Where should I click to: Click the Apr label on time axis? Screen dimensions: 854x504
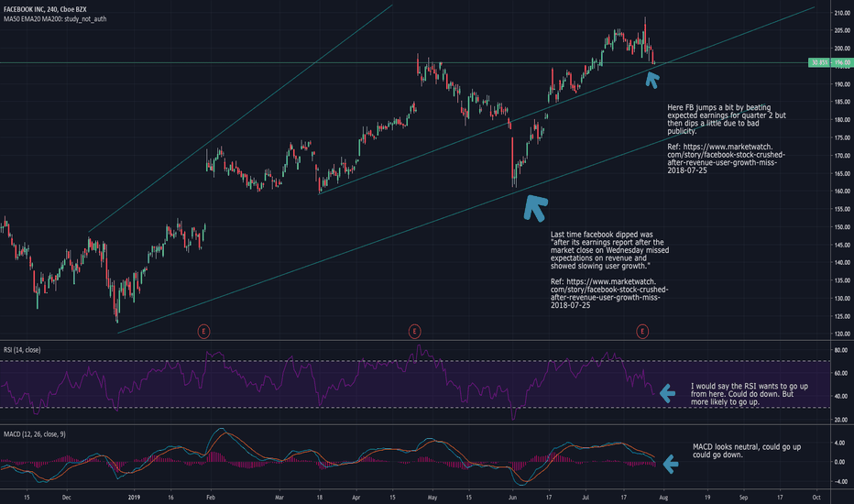pos(356,498)
